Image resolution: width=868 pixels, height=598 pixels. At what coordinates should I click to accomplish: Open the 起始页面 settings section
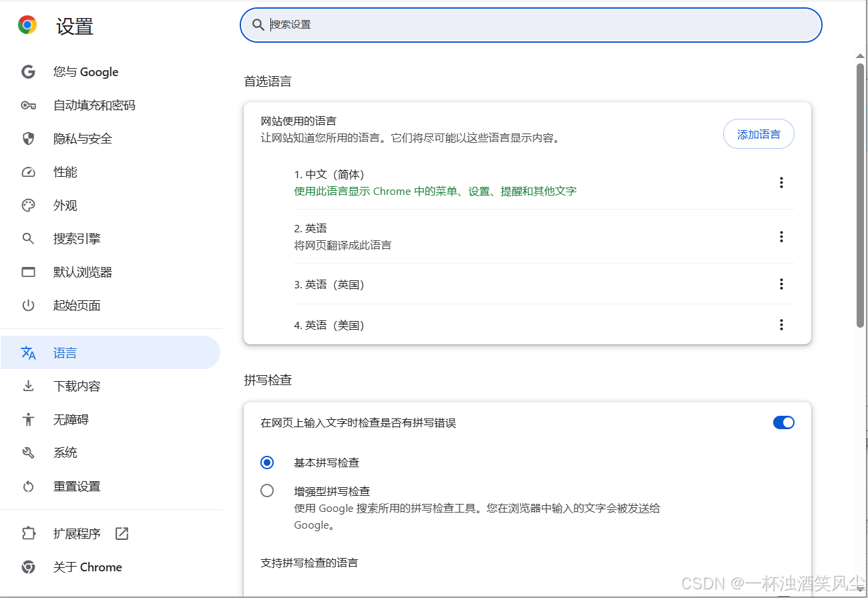click(110, 306)
